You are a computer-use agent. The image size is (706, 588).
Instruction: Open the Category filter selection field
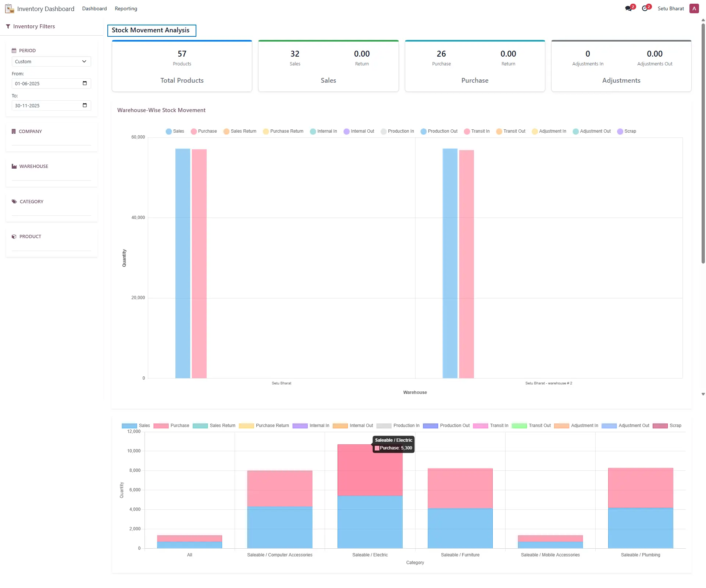tap(51, 211)
